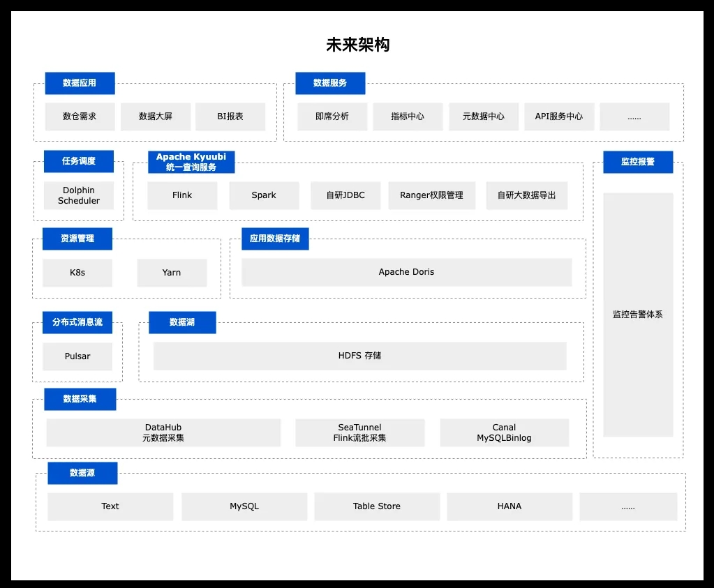Select the SeaTunnel Flink流批采集 box
Screen dimensions: 714x588
click(359, 432)
